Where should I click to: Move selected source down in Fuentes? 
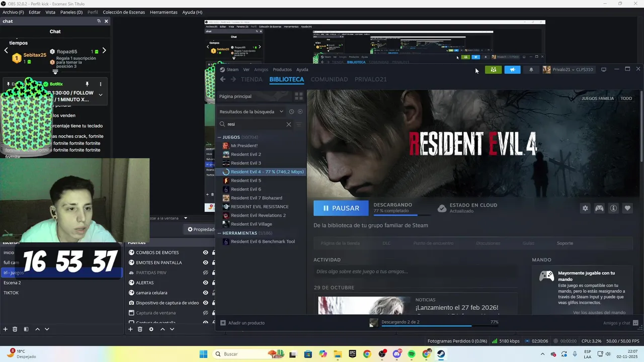click(172, 329)
